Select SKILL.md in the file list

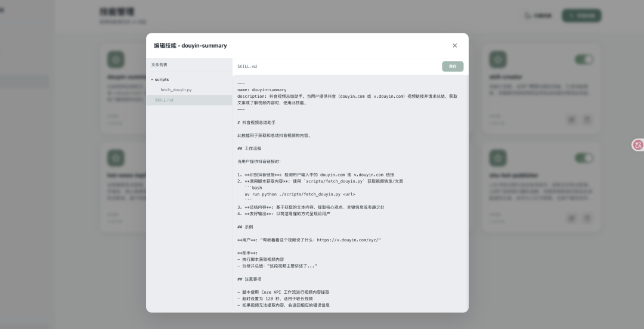coord(164,100)
